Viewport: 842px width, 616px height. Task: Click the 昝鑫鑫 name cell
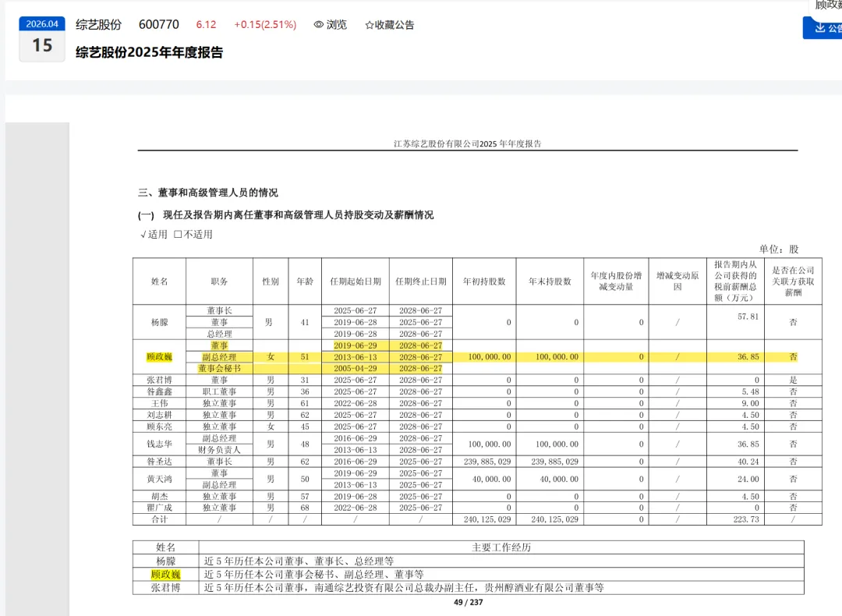click(160, 392)
